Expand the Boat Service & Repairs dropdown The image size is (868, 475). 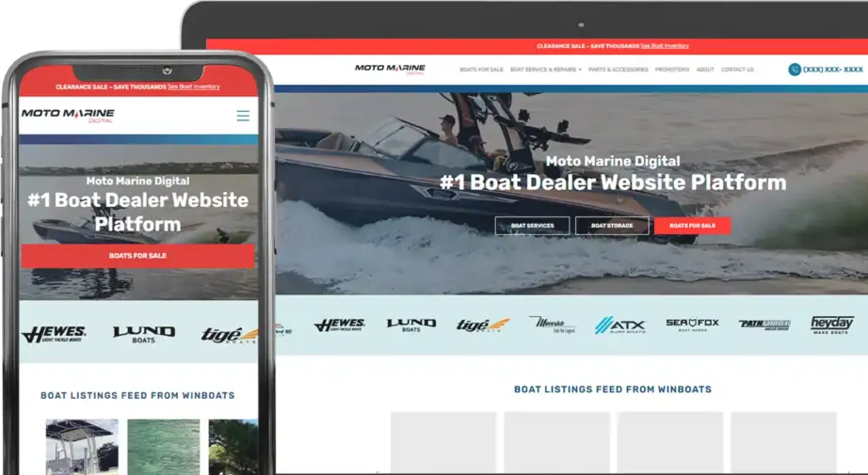point(545,70)
